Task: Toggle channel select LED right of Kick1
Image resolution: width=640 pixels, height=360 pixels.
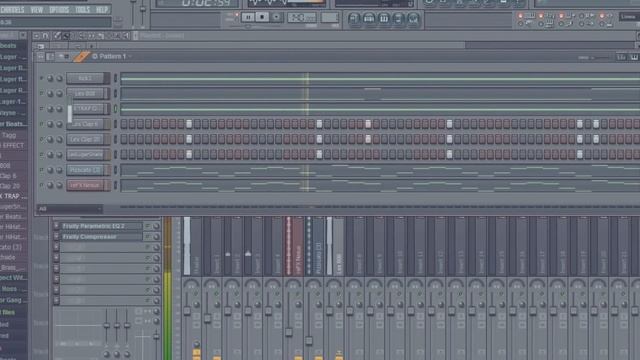Action: [116, 78]
